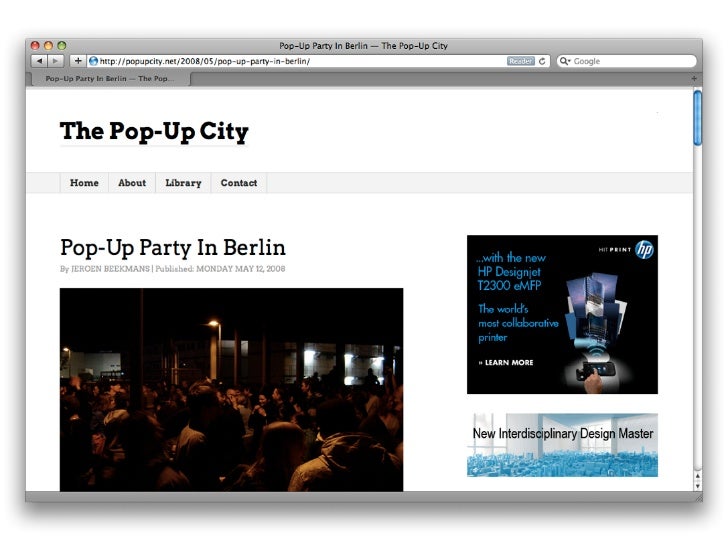Open the search magnifier dropdown
The width and height of the screenshot is (728, 546).
(565, 61)
